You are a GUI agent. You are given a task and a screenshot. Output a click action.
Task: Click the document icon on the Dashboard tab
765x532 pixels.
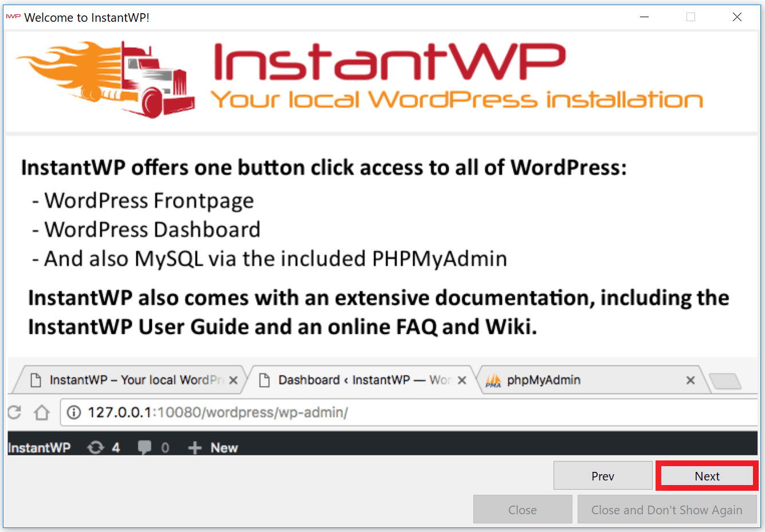tap(264, 379)
